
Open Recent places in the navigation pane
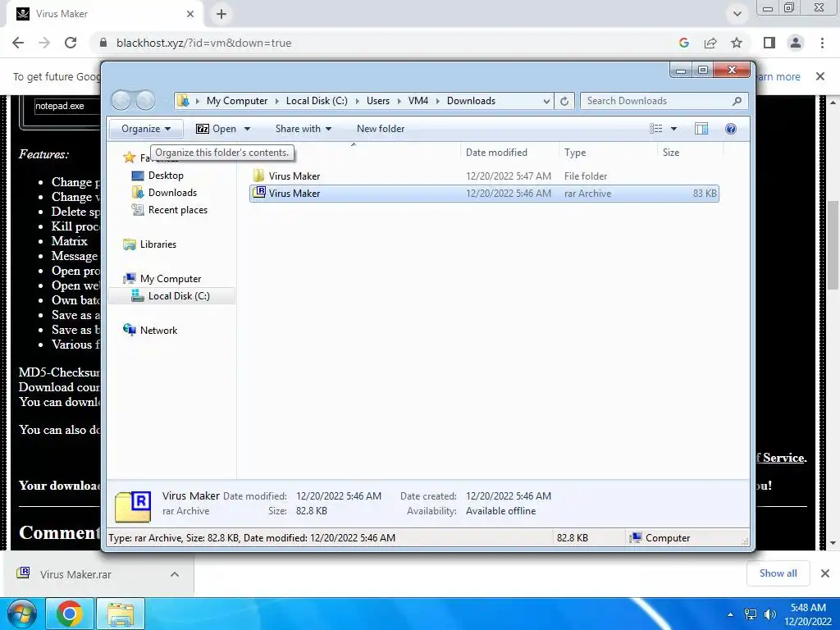[177, 209]
